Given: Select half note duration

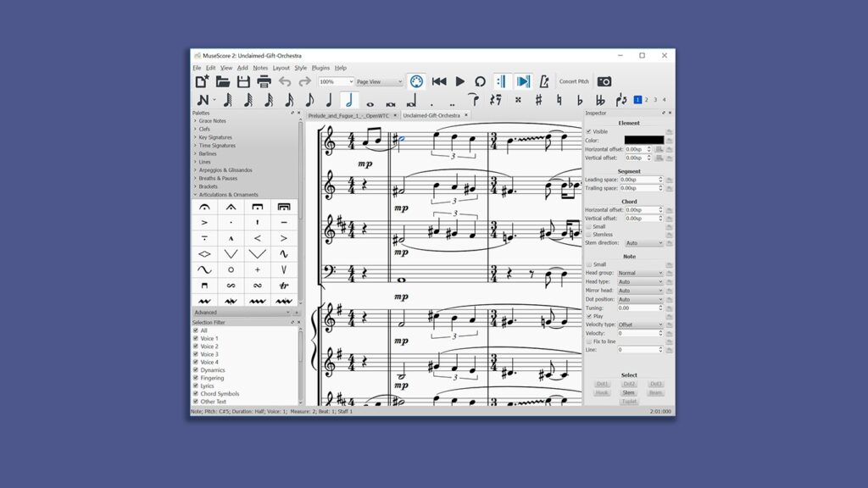Looking at the screenshot, I should pyautogui.click(x=348, y=100).
